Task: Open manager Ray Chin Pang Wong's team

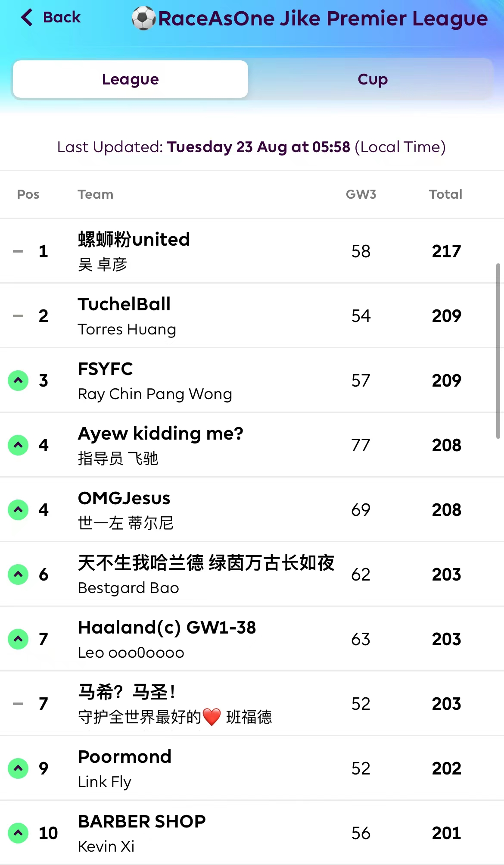Action: click(x=155, y=394)
